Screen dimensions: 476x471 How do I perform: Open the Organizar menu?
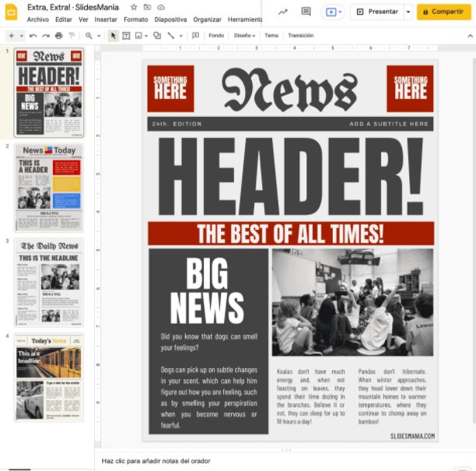click(x=207, y=19)
